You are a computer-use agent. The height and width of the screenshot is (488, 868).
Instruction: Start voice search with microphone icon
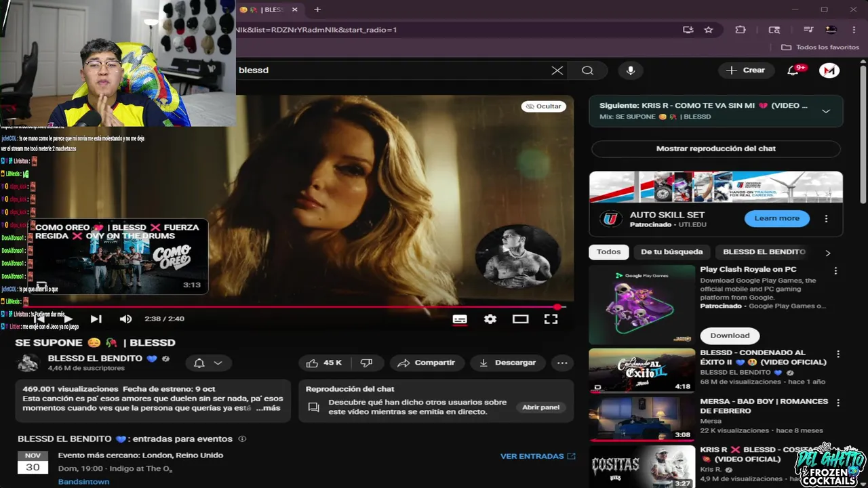pyautogui.click(x=631, y=70)
